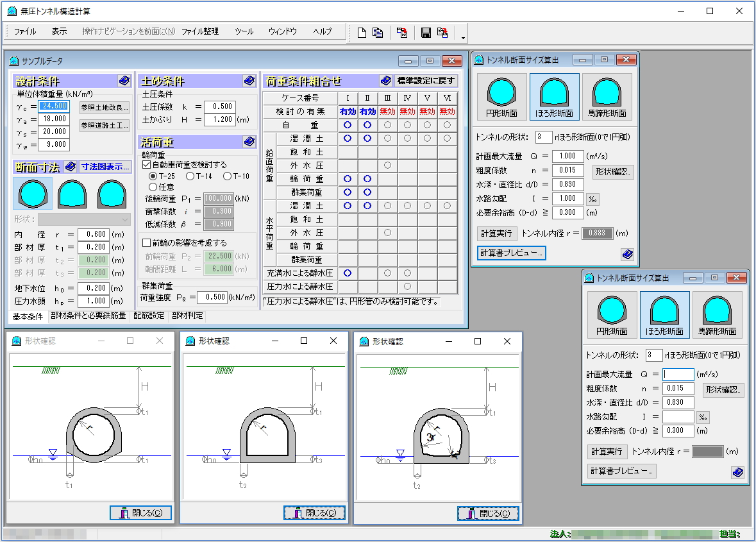The width and height of the screenshot is (756, 542).
Task: Click help book icon beside 活荷重
Action: point(249,142)
